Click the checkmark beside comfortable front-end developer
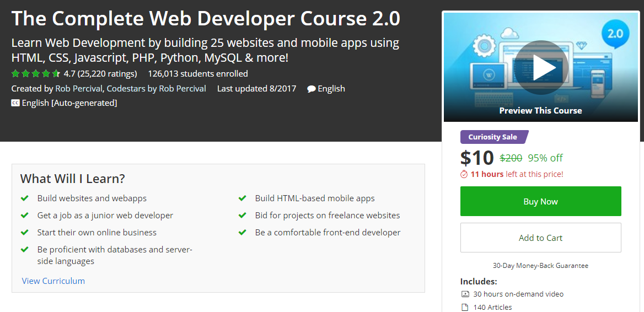 tap(242, 233)
